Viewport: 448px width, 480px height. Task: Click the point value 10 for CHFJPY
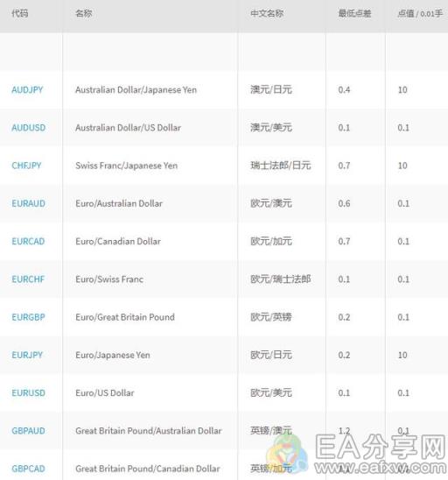[402, 166]
